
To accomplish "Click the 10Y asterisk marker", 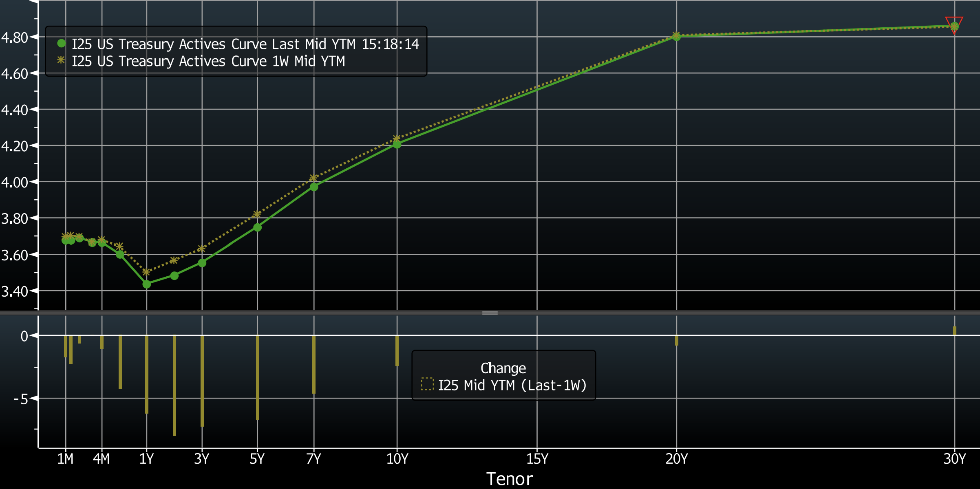I will tap(396, 138).
